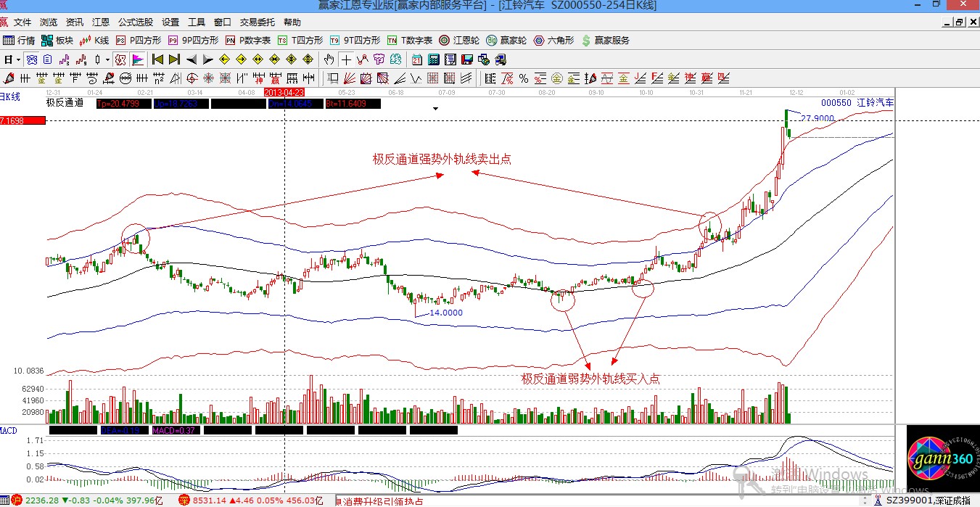Select the 2013-04-23 date marker on timeline
Screen dimensions: 980x507
click(284, 93)
